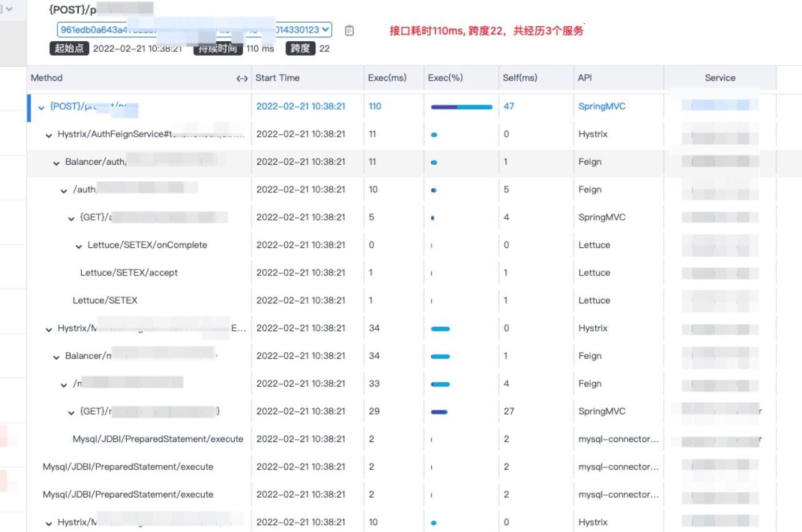Click the root span Exec(%) progress bar

tap(462, 107)
